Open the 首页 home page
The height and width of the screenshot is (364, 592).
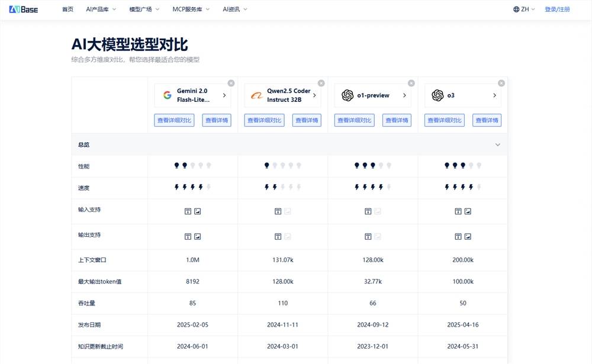67,9
